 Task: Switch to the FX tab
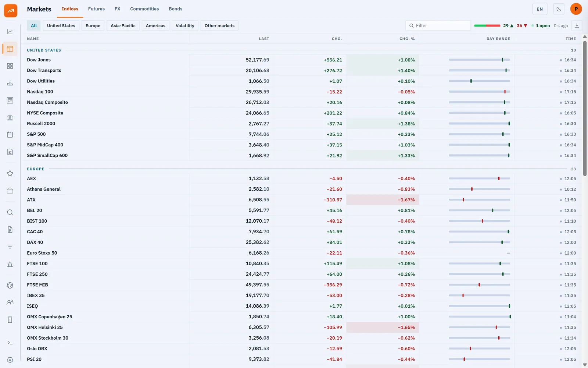point(118,9)
